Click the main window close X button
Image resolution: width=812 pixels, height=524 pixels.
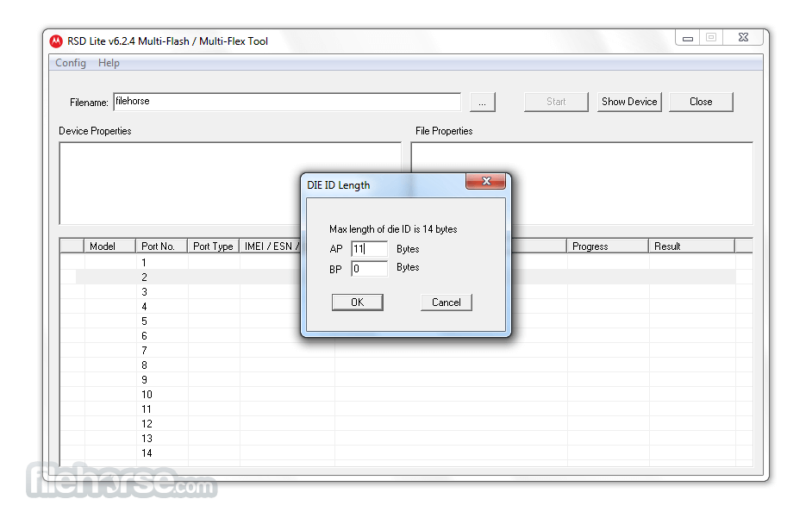743,38
